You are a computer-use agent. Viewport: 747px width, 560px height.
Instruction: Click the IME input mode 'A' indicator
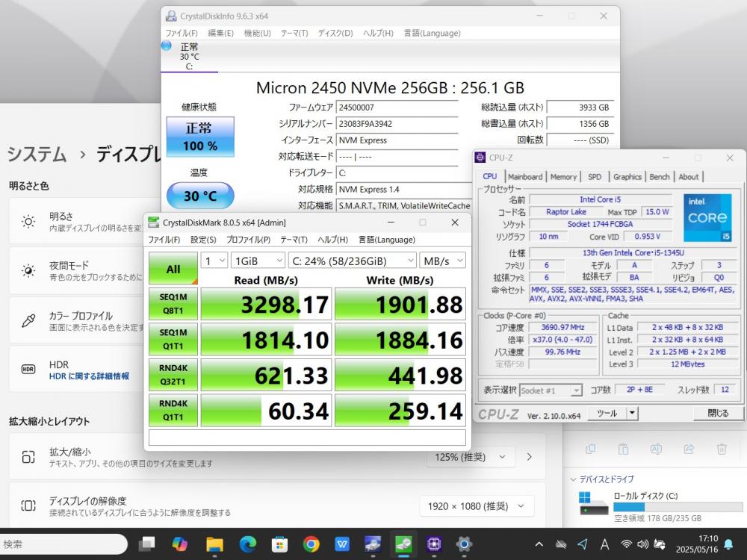(x=604, y=544)
